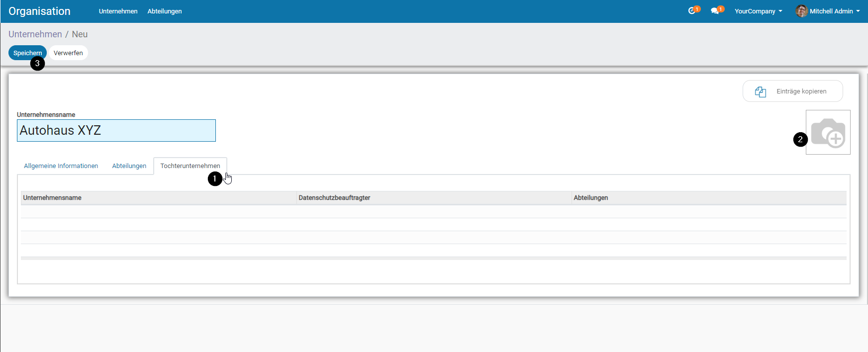Go back via Unternehmen breadcrumb link
This screenshot has height=352, width=868.
tap(35, 34)
